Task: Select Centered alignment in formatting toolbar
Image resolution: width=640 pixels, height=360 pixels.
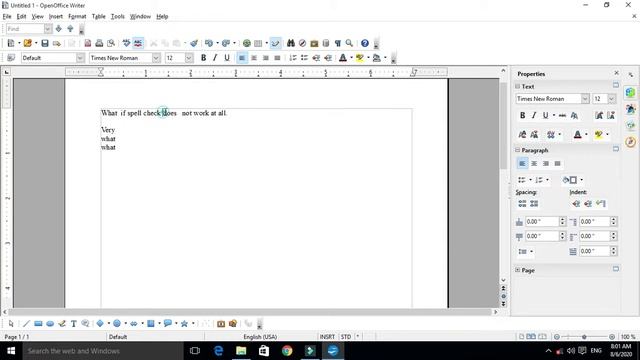Action: pos(254,58)
